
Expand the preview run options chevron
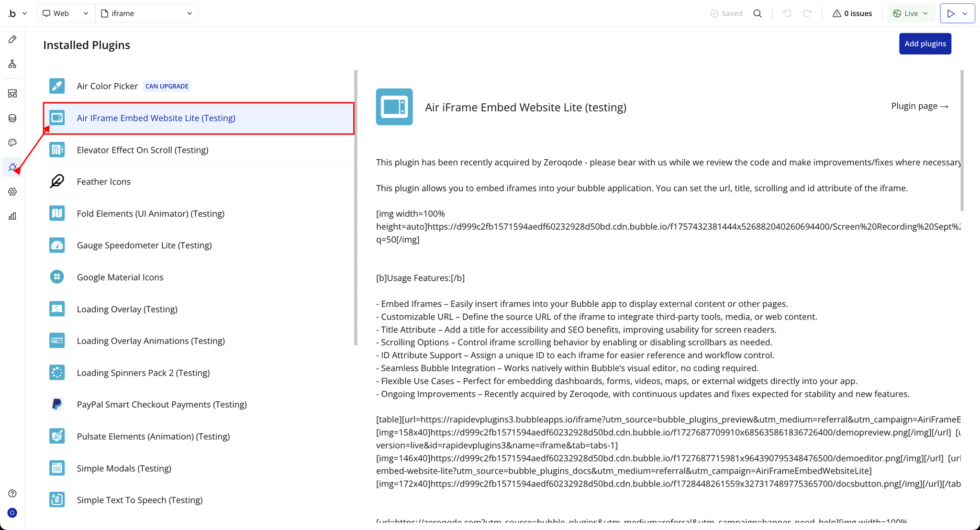point(965,13)
